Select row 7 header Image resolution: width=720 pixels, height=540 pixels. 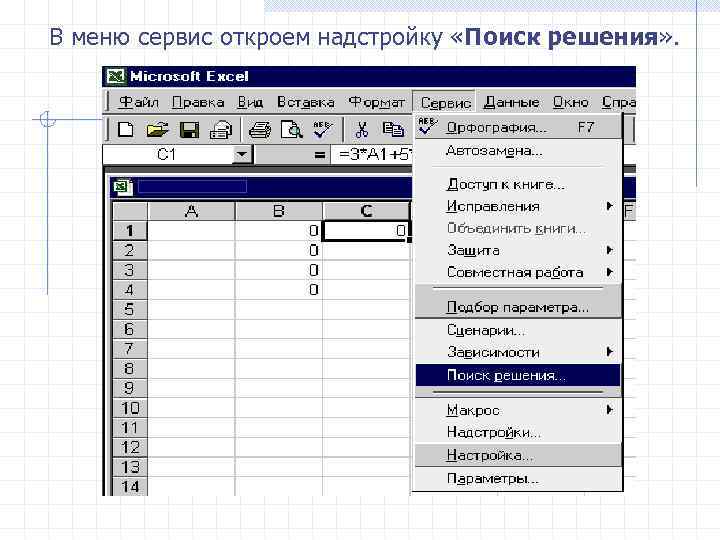click(130, 349)
